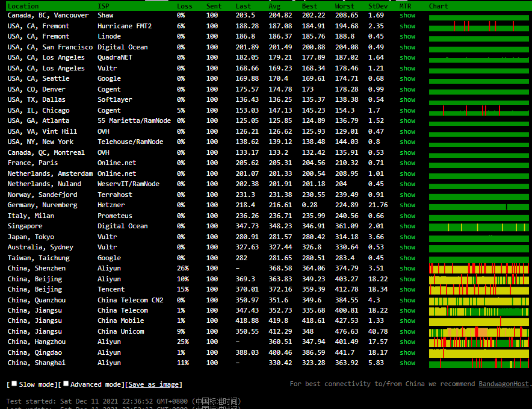Show MTR for Beijing Tencent row
This screenshot has width=532, height=409.
(x=407, y=289)
